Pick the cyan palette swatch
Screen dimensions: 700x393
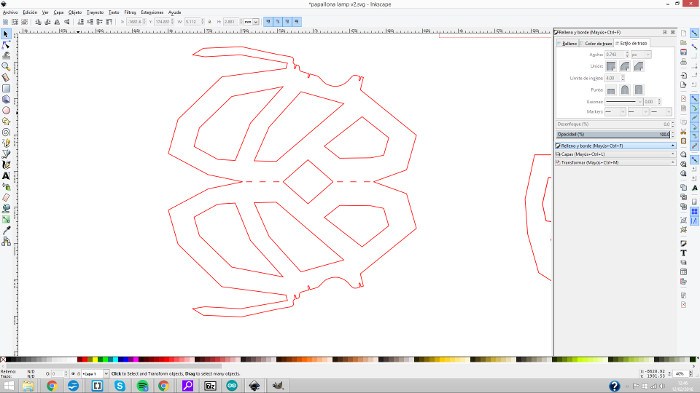point(116,360)
